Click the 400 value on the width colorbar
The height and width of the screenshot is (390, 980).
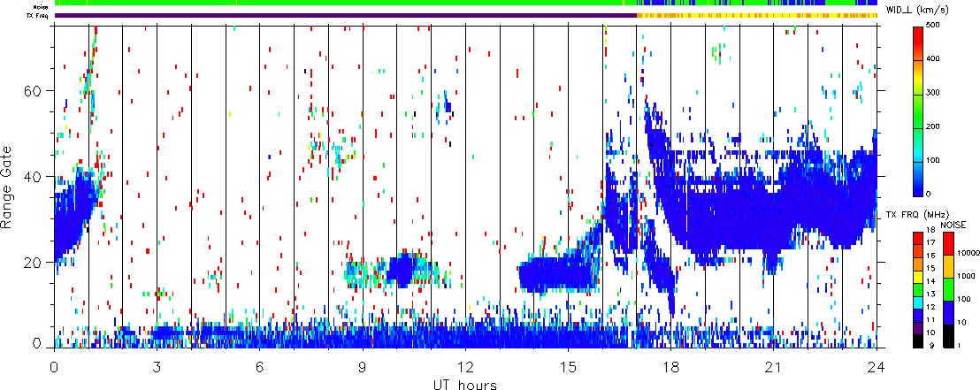point(934,60)
